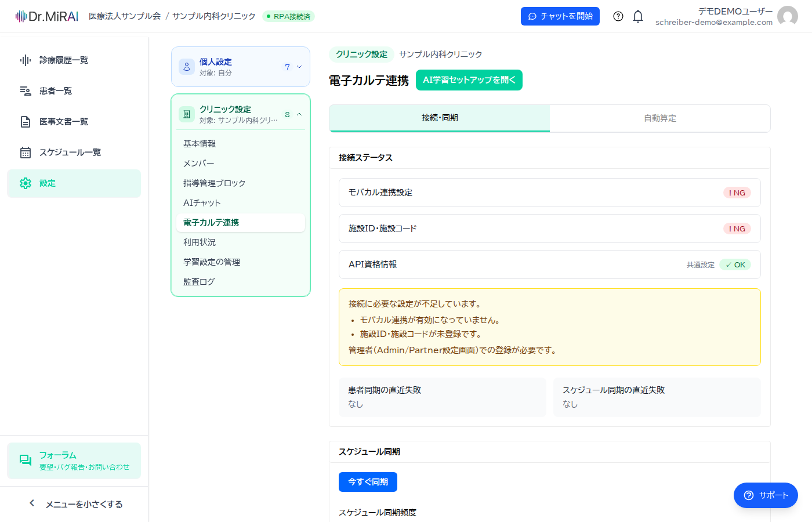Open the help question mark icon in header
Viewport: 812px width, 522px height.
pyautogui.click(x=618, y=16)
